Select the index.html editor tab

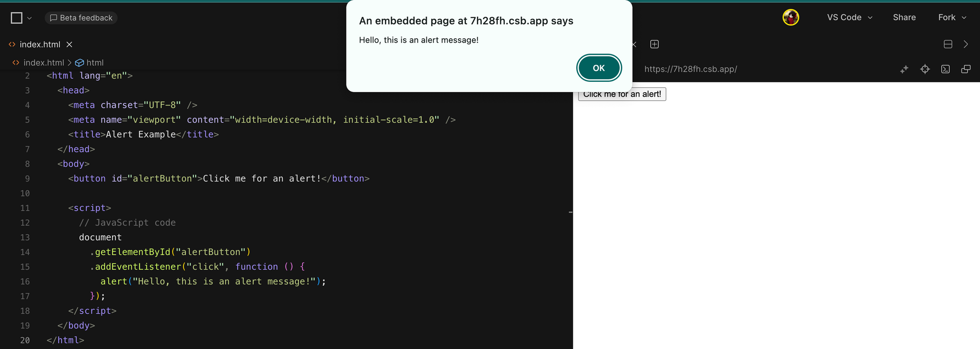(39, 45)
